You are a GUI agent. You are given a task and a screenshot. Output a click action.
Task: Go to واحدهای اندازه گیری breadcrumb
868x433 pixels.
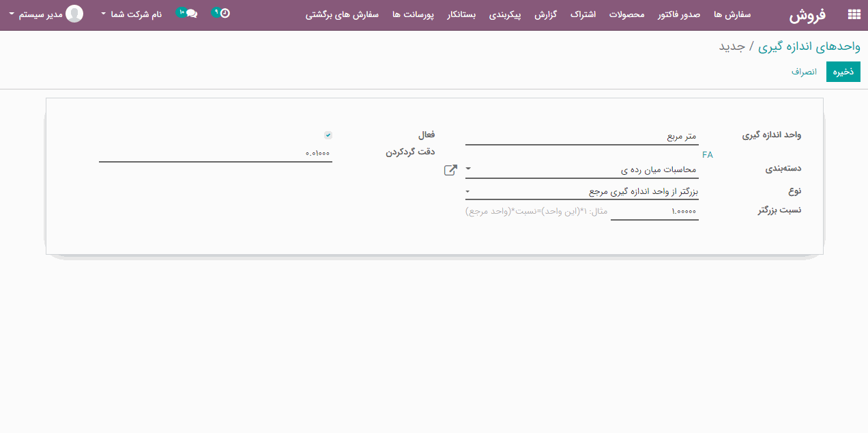coord(809,46)
